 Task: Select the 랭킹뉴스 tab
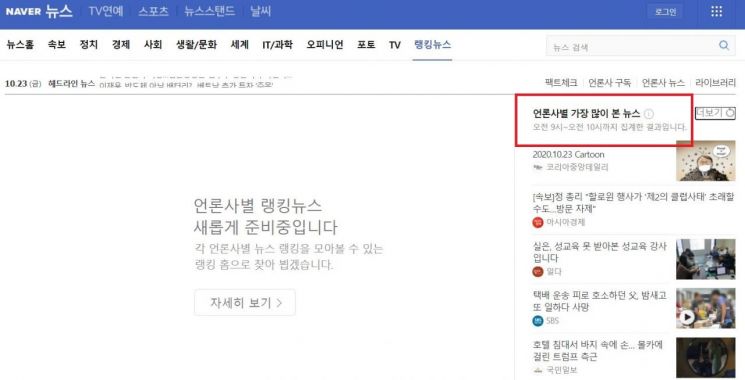pyautogui.click(x=432, y=45)
